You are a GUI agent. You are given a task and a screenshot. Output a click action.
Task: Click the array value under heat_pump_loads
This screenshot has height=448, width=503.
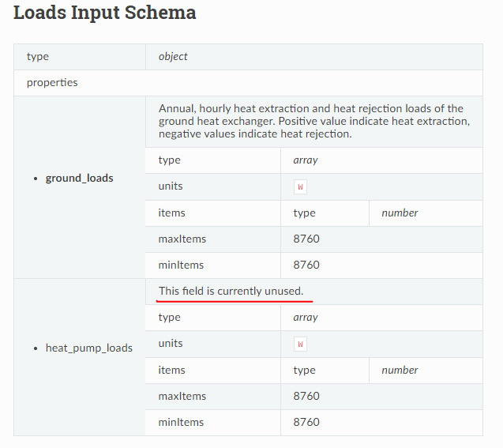305,317
